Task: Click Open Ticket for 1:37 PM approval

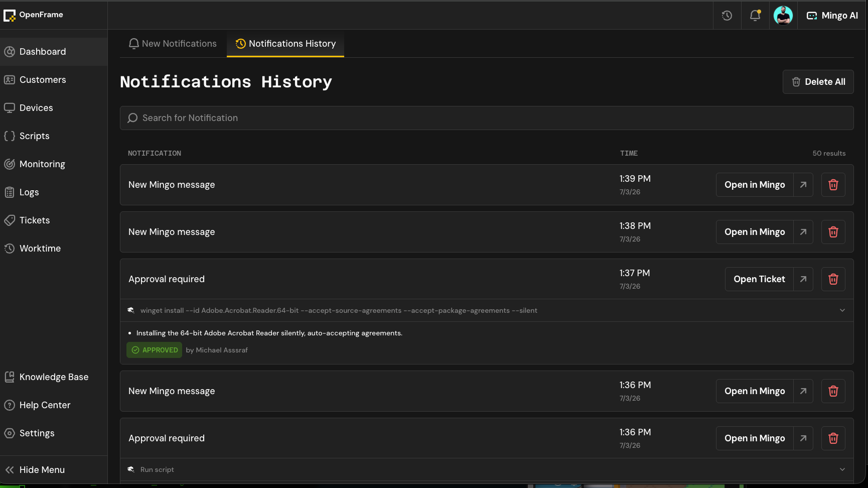Action: pos(759,279)
